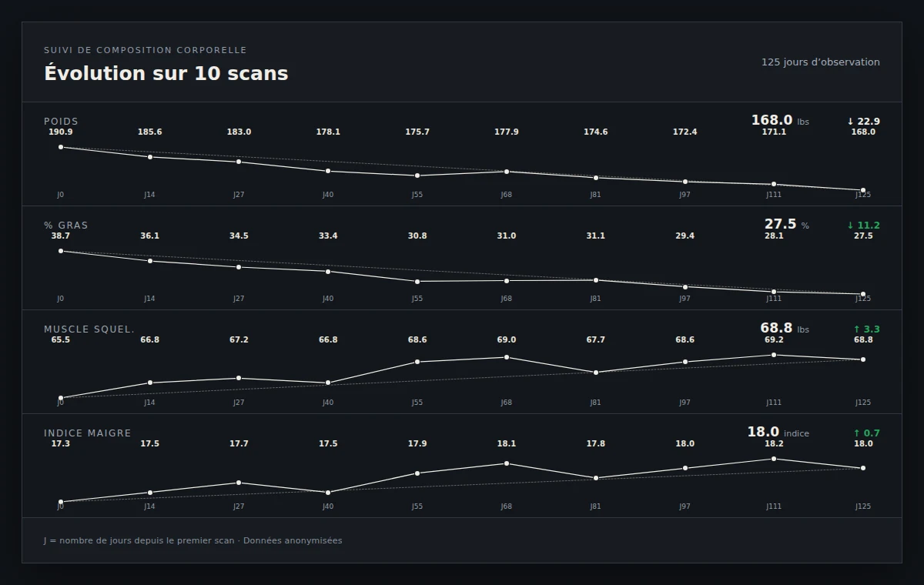Click the green down arrow 11.2 change indicator
The image size is (924, 585).
point(863,226)
